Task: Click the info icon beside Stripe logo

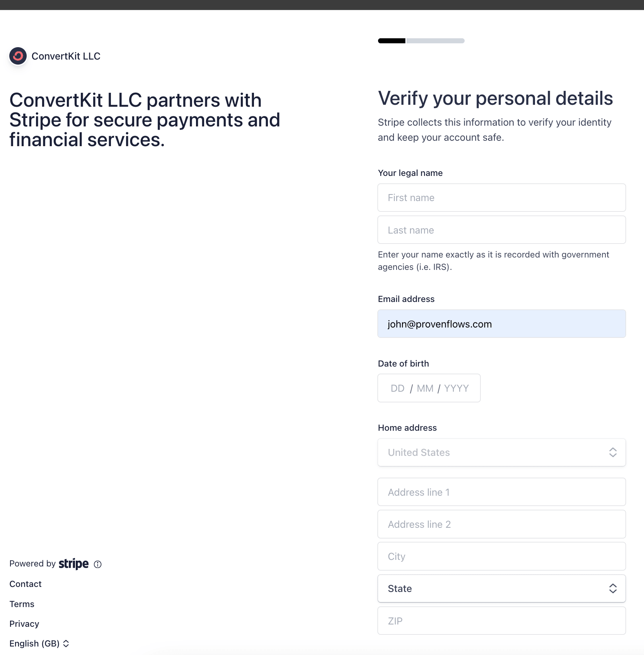Action: coord(98,565)
